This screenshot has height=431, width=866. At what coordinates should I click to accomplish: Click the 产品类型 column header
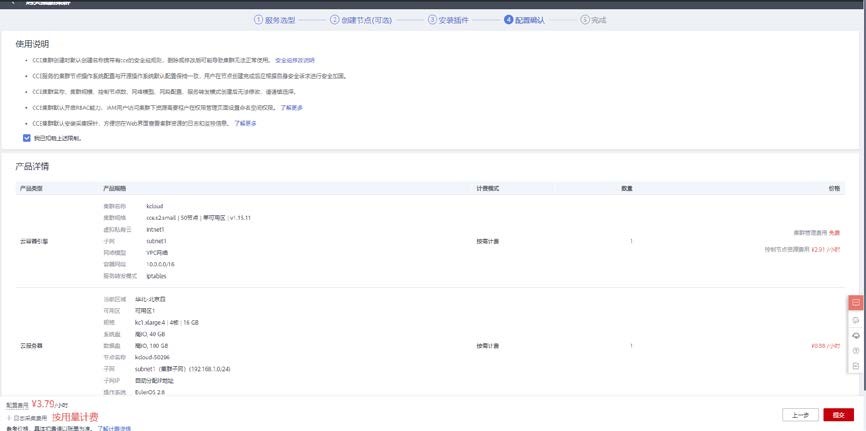click(31, 188)
